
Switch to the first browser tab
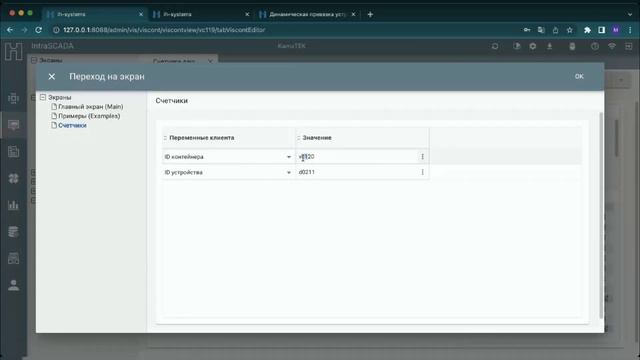[95, 14]
